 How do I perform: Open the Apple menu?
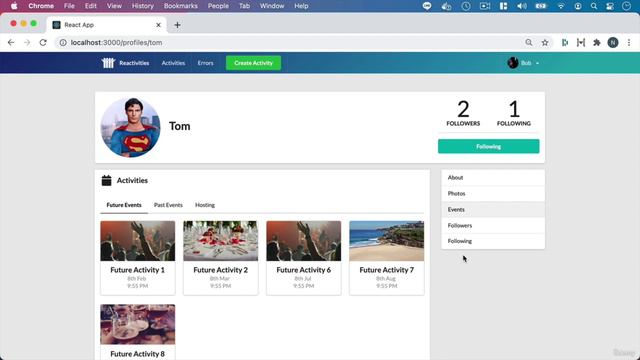pyautogui.click(x=14, y=6)
